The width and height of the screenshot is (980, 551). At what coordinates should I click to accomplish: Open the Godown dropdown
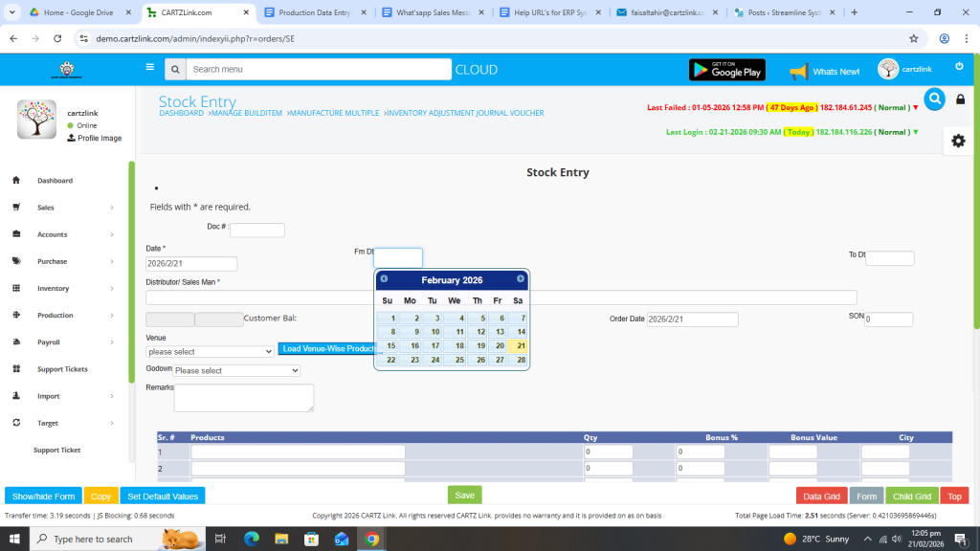pos(236,370)
